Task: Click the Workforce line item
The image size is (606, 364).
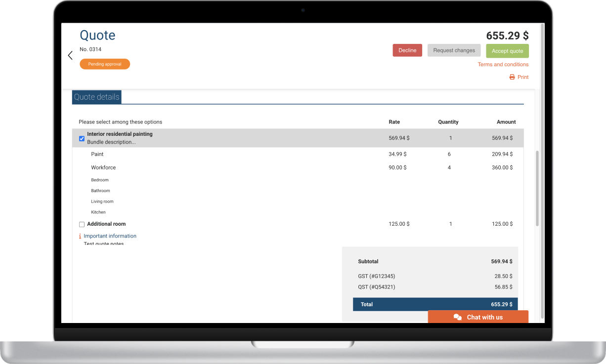Action: (x=103, y=167)
